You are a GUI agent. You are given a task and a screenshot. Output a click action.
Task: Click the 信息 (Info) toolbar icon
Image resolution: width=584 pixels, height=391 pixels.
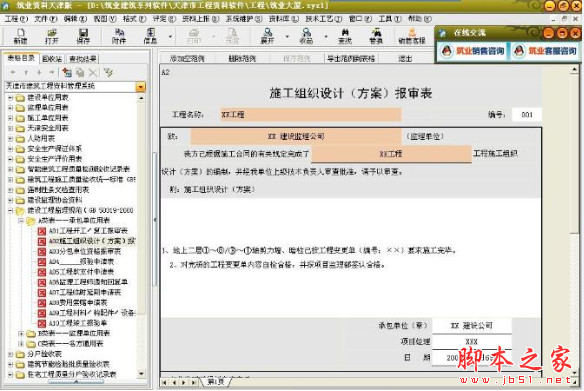pyautogui.click(x=150, y=36)
